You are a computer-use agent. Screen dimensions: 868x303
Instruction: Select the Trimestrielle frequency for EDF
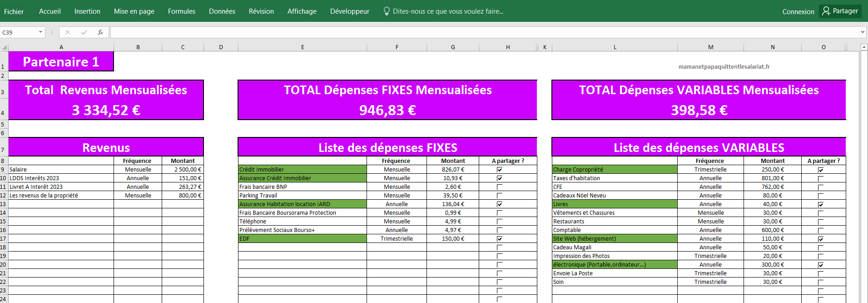[x=397, y=239]
